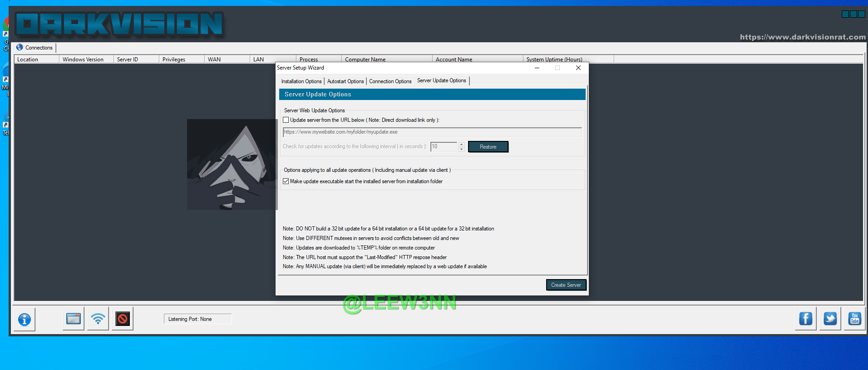Switch to Autostart Options tab
868x370 pixels.
pyautogui.click(x=345, y=81)
